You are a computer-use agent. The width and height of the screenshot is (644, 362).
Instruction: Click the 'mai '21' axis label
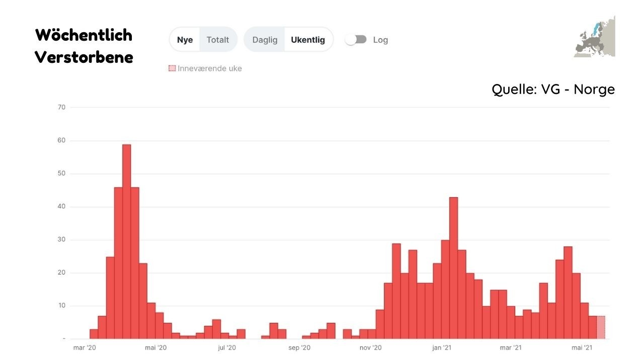coord(581,347)
